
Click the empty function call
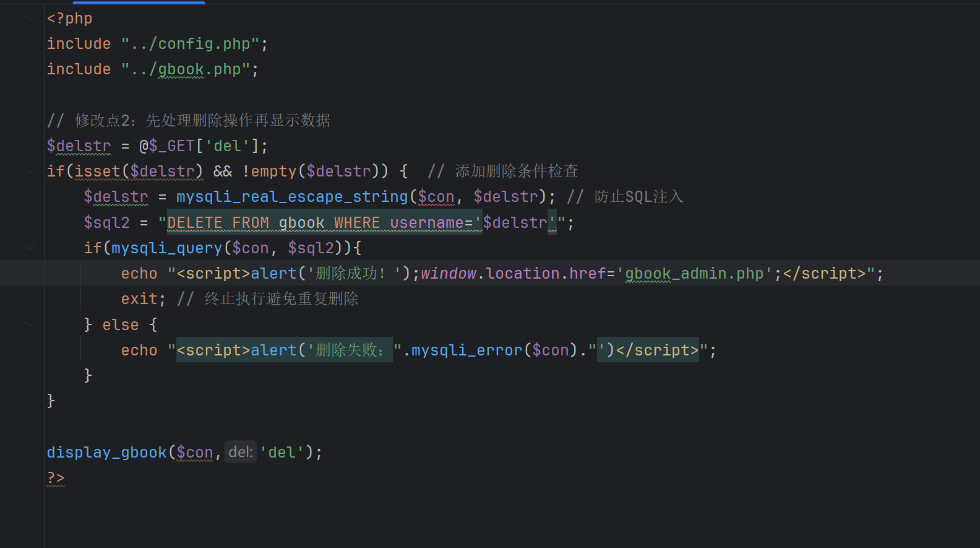[x=273, y=172]
